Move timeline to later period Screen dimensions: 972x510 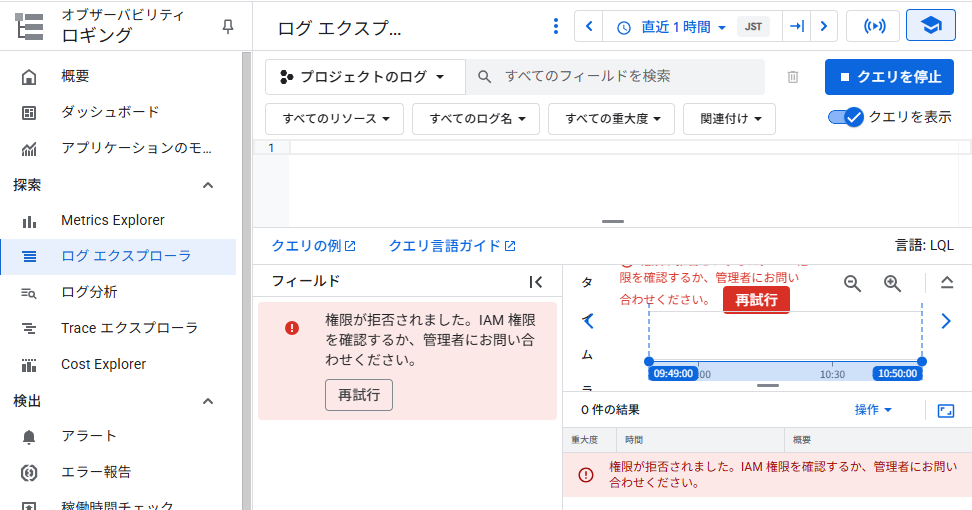pos(946,320)
